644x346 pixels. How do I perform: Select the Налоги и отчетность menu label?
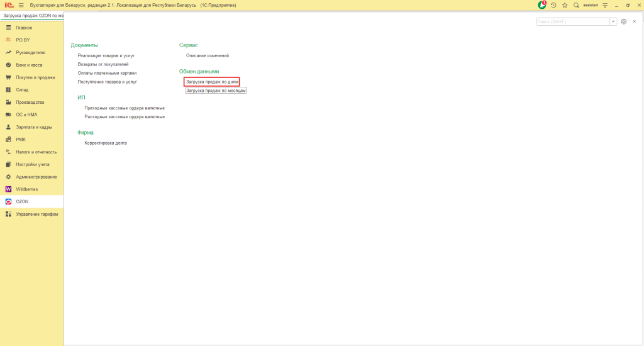36,152
